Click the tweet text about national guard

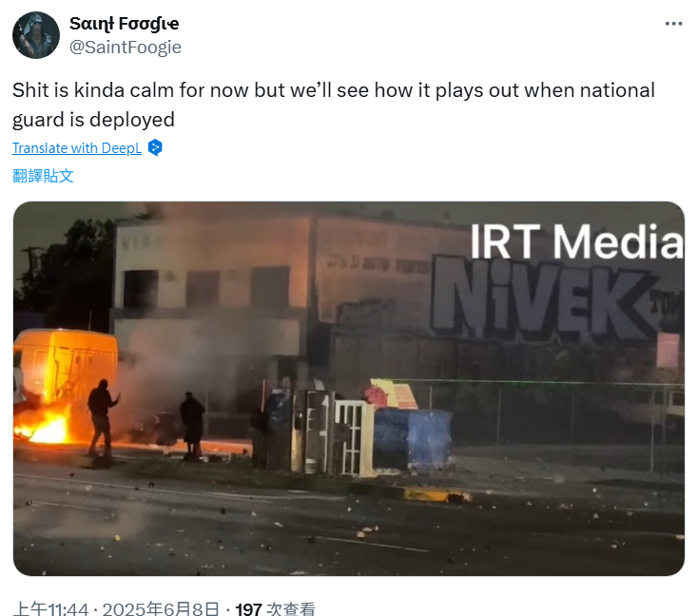point(334,105)
